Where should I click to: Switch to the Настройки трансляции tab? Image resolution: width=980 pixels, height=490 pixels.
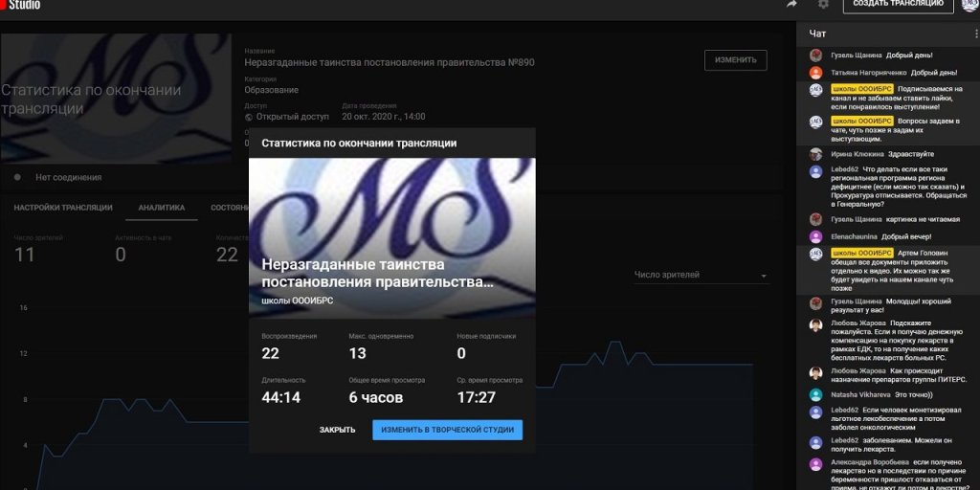click(x=63, y=208)
